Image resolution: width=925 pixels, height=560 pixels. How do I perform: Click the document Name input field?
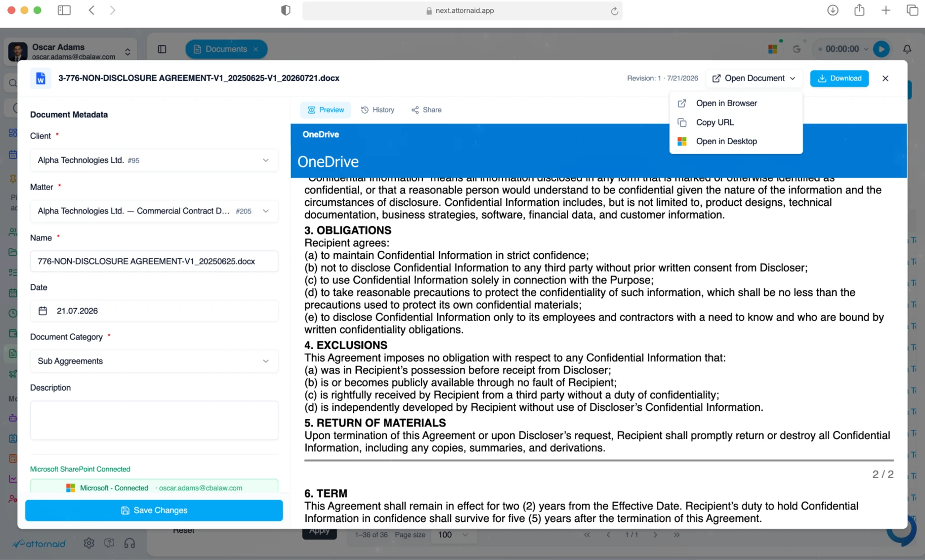154,261
